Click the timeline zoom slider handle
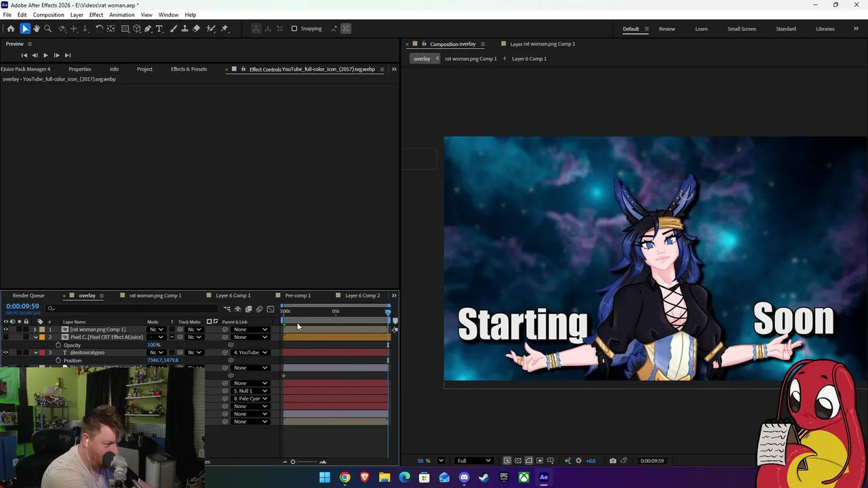The width and height of the screenshot is (868, 488). click(x=293, y=462)
